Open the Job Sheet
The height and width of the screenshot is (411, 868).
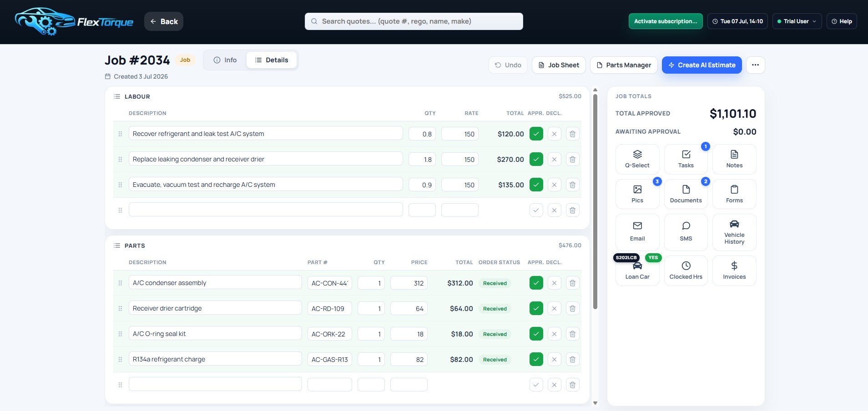click(x=559, y=65)
